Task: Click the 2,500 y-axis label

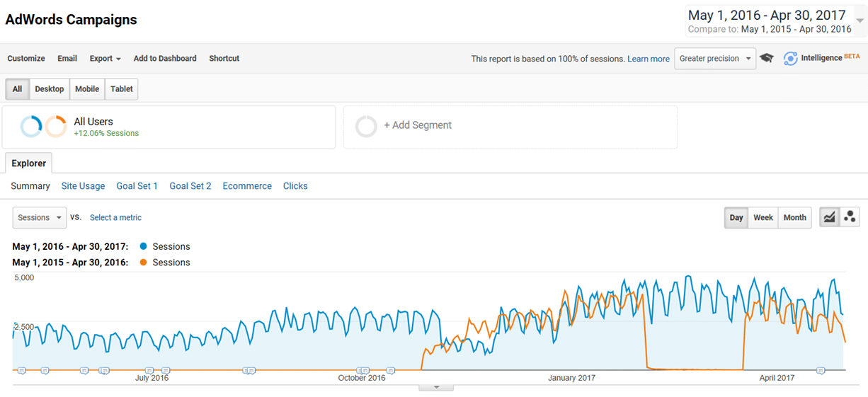Action: (24, 326)
